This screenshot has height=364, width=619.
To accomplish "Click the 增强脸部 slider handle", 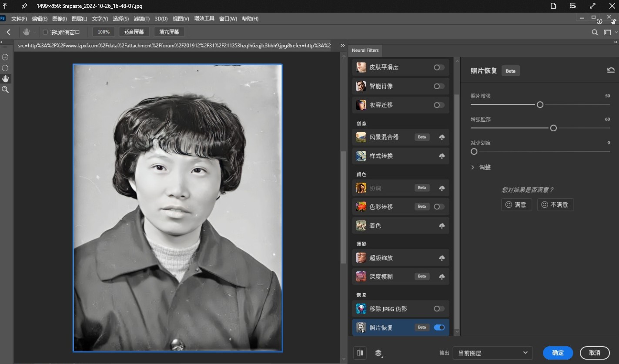I will click(x=553, y=128).
